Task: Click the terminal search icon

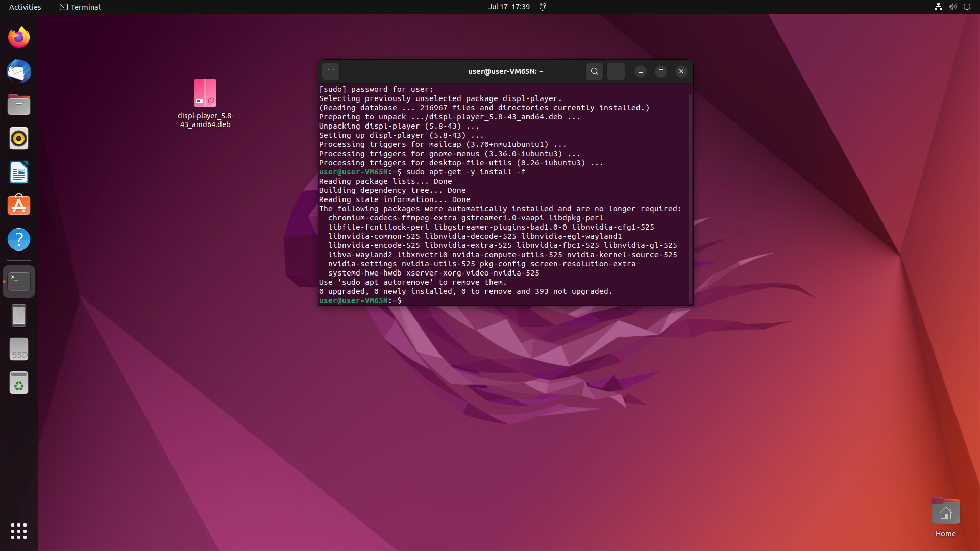Action: click(x=594, y=71)
